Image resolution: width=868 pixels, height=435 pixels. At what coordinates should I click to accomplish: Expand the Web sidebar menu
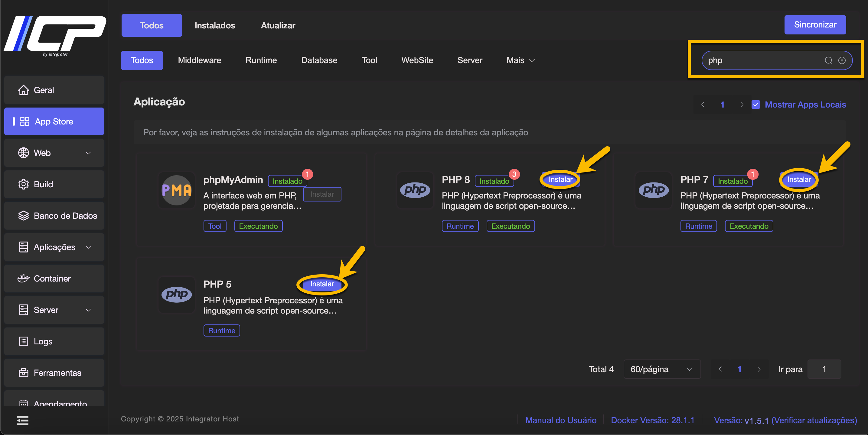[x=88, y=153]
